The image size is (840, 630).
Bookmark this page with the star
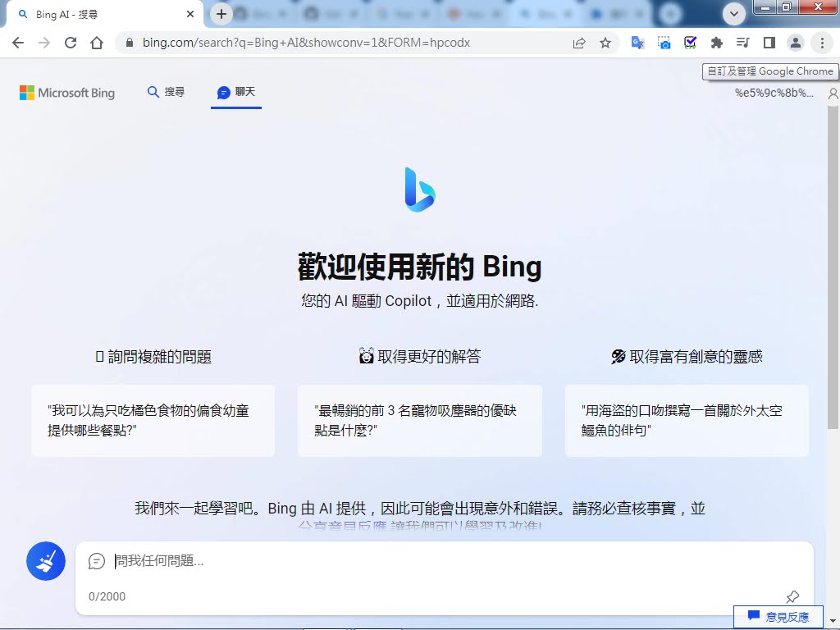click(x=605, y=43)
